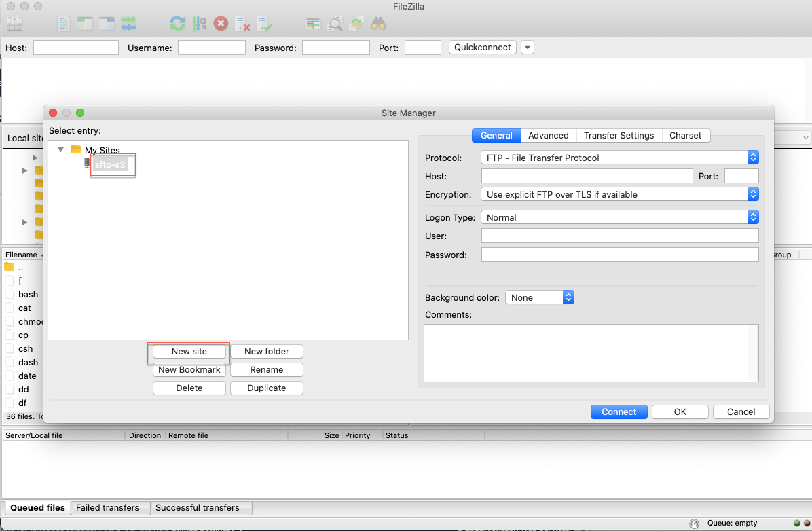Image resolution: width=812 pixels, height=531 pixels.
Task: Open the Background color dropdown
Action: point(540,297)
